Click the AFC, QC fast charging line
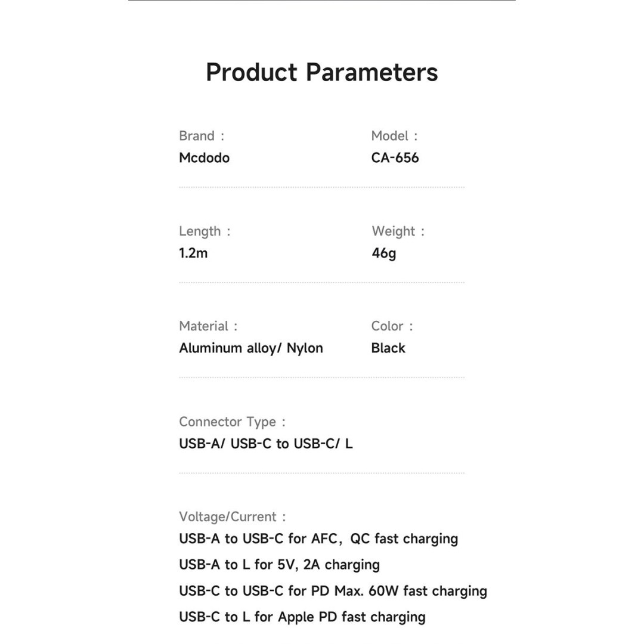 point(318,539)
